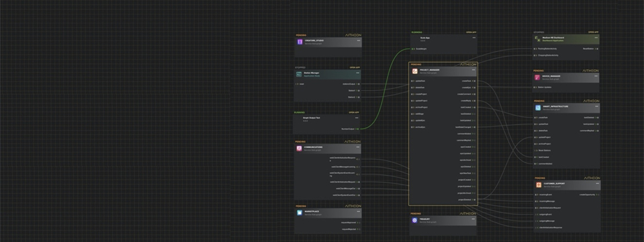Click the ScaleWeight input port
This screenshot has height=242, width=644.
[x=413, y=49]
